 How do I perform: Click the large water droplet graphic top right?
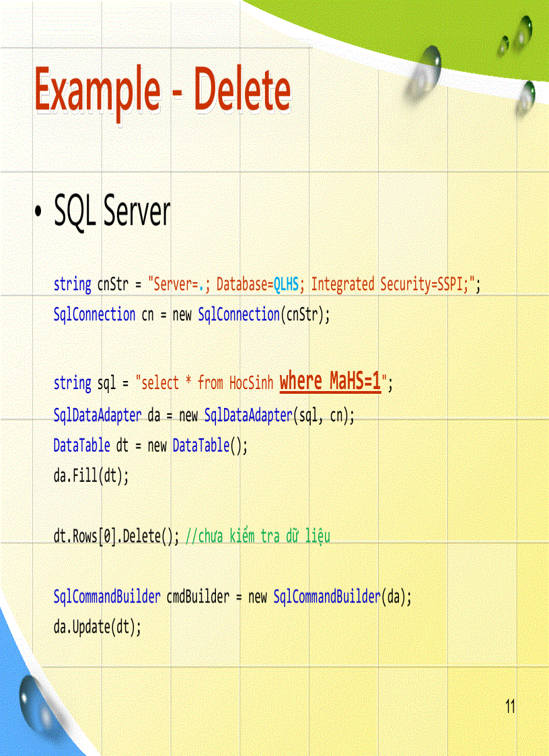(423, 73)
